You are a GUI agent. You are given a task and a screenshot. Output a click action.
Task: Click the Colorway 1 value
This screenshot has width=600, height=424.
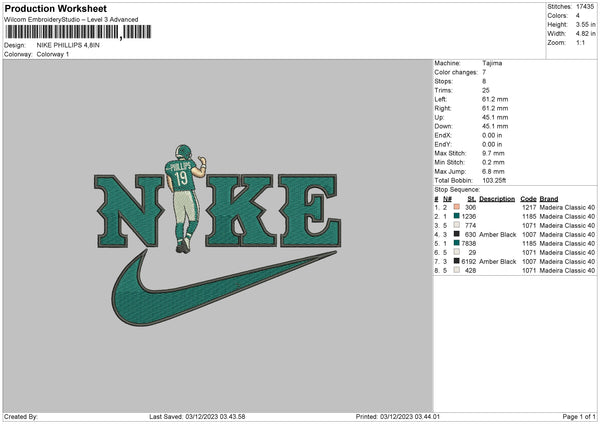tap(53, 54)
